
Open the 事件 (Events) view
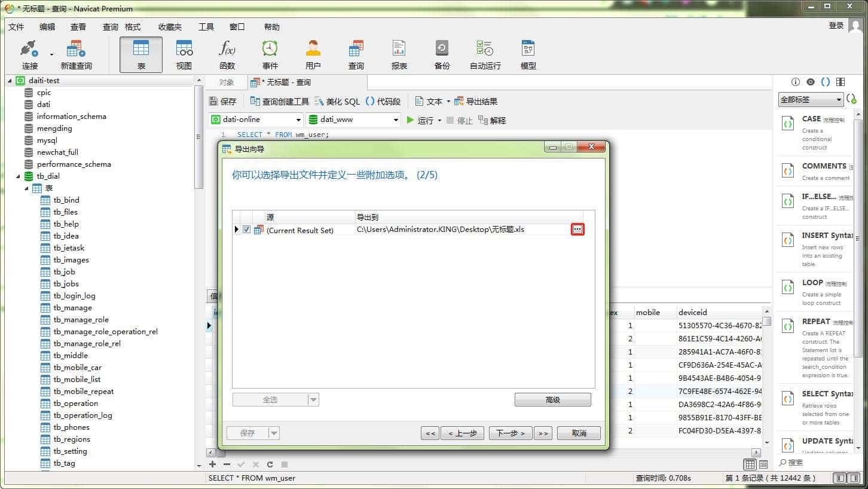tap(270, 54)
